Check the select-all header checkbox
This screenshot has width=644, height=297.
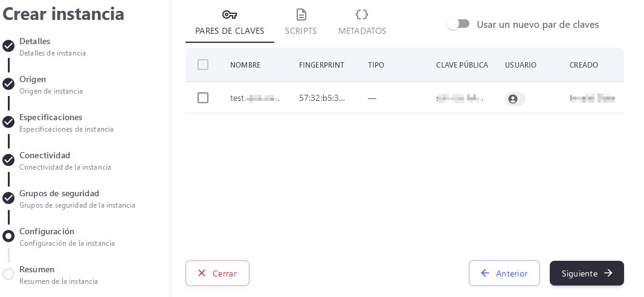(x=203, y=65)
